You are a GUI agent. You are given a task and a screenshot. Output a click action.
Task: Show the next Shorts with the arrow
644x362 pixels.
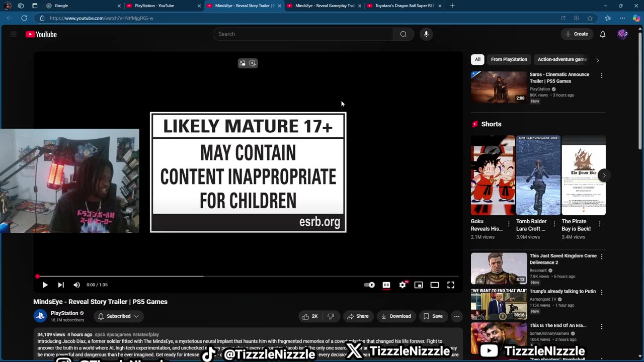tap(604, 175)
